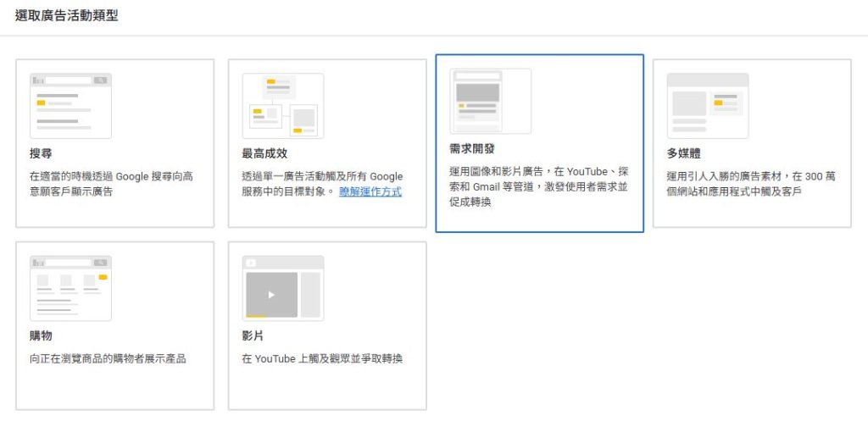Click the 影片 description 在 YouTube 上觸及觀眾
The width and height of the screenshot is (868, 421).
[x=322, y=359]
